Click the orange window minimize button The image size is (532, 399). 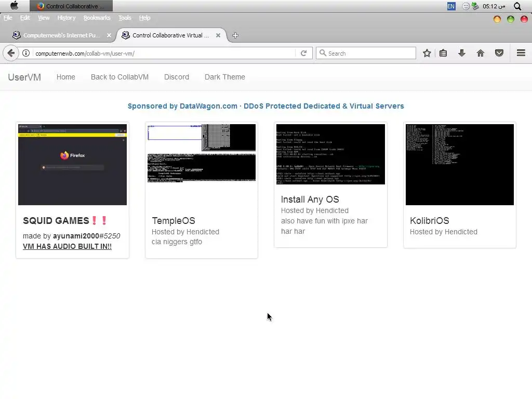(497, 19)
